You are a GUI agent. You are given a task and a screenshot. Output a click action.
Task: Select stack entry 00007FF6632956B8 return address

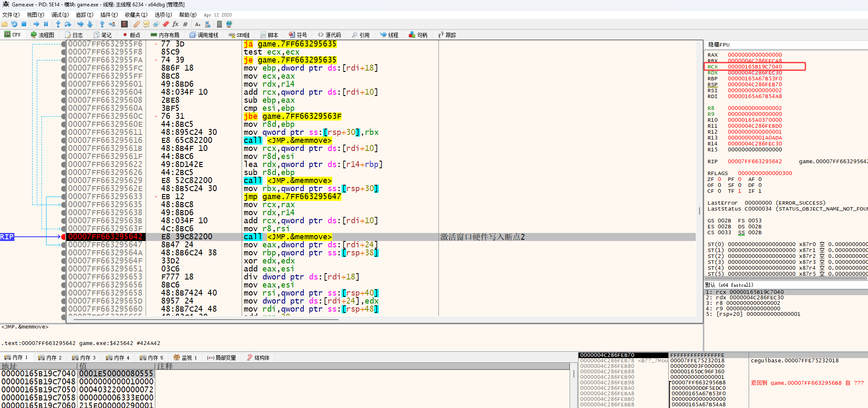698,383
